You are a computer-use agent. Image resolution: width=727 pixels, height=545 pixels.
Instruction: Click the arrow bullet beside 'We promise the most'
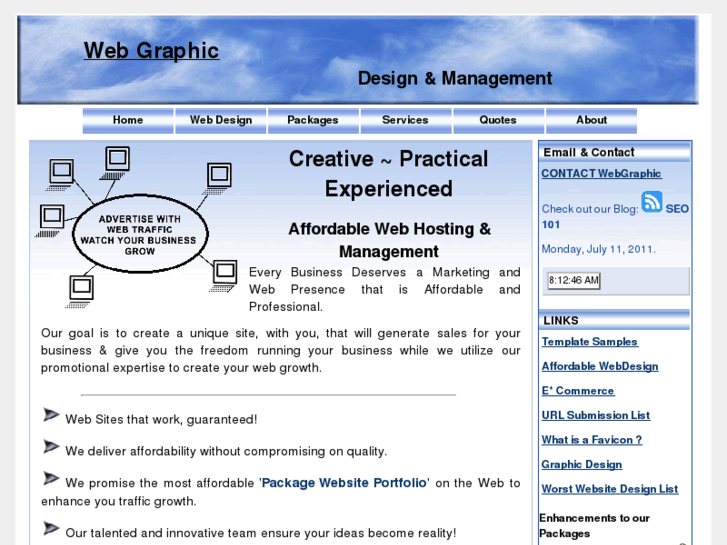tap(51, 478)
